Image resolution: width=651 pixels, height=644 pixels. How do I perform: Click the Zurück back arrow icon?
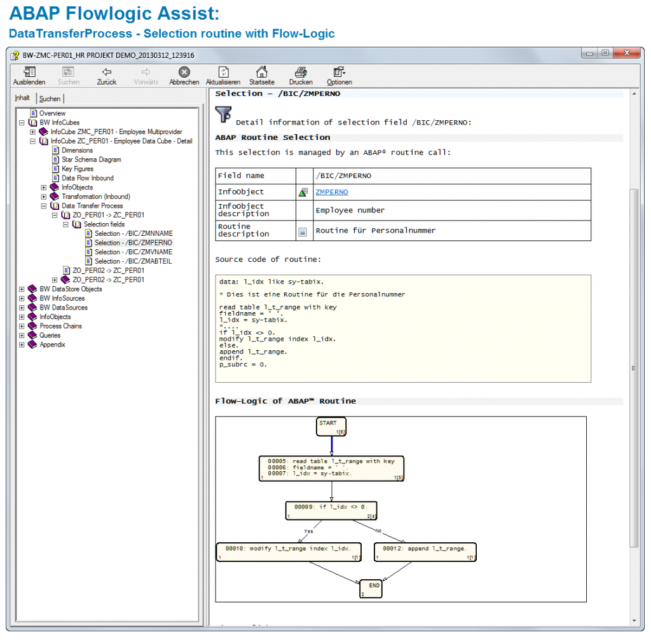point(106,72)
